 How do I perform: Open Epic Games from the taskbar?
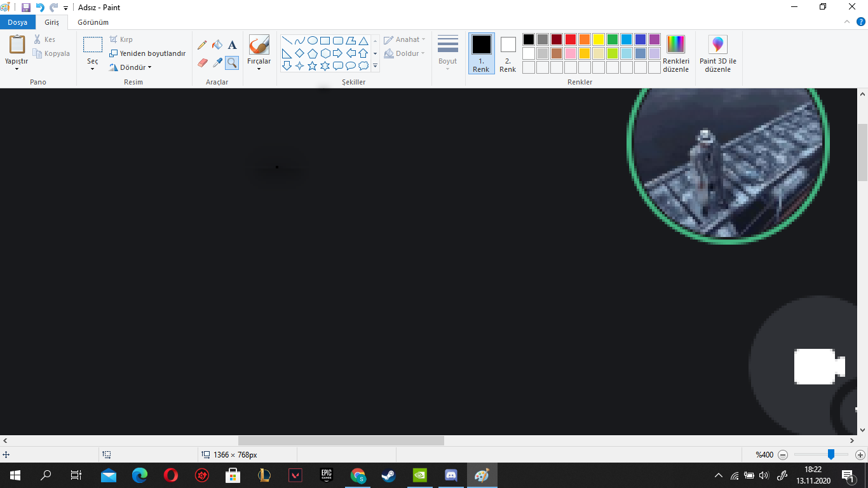(x=327, y=475)
